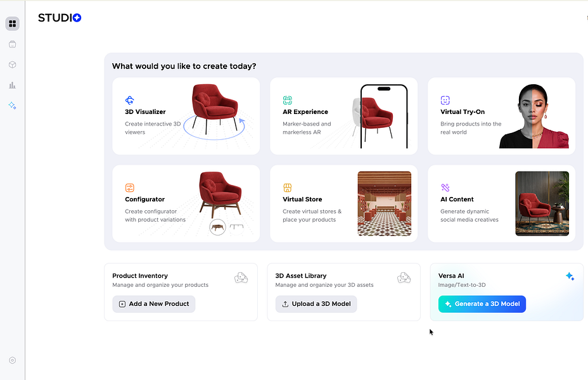
Task: Click the 3D Asset Library cubes icon
Action: 404,277
